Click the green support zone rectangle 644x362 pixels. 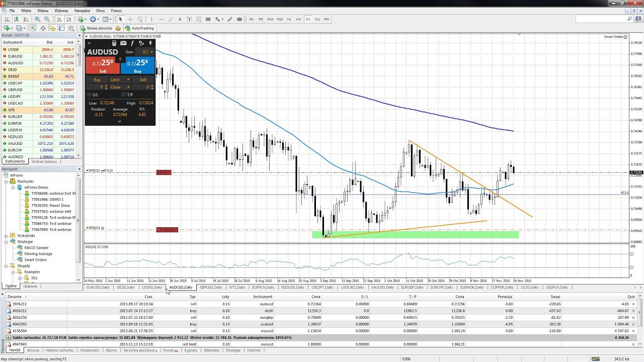(x=415, y=234)
